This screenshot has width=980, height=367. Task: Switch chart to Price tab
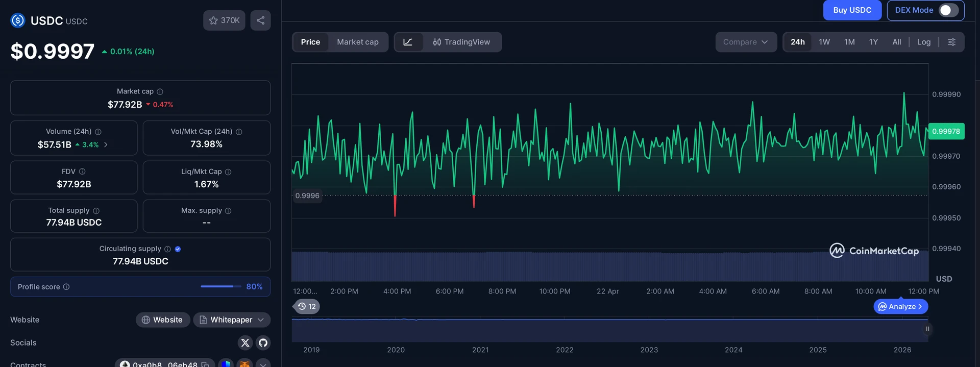(310, 42)
